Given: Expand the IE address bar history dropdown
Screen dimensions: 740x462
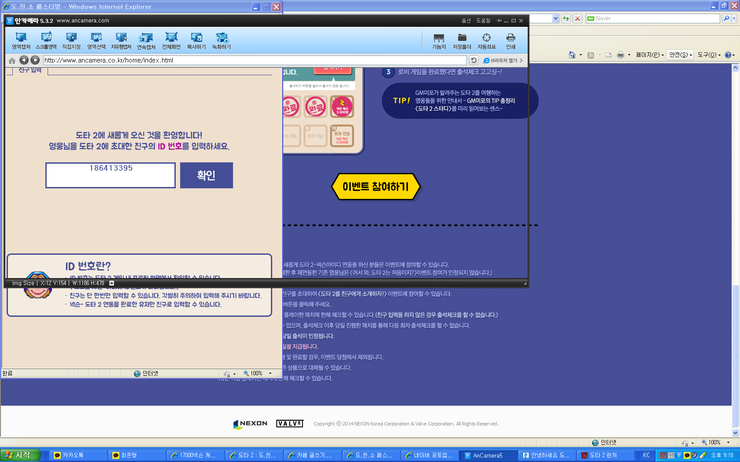Looking at the screenshot, I should click(x=555, y=18).
